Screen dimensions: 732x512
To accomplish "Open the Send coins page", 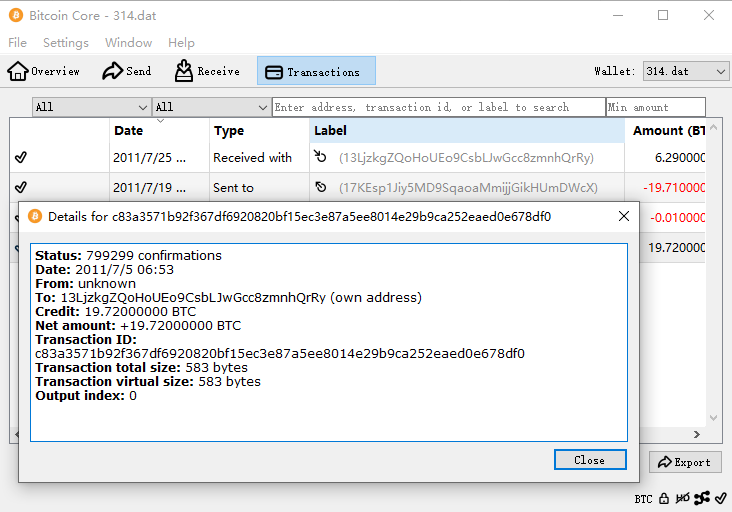I will point(127,71).
